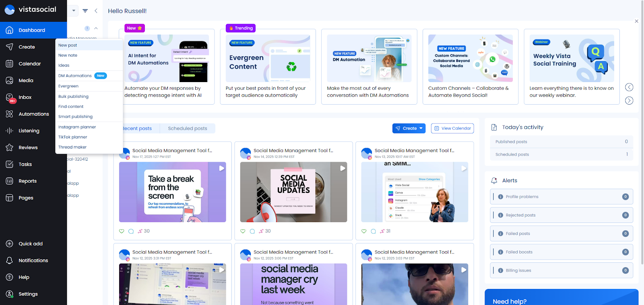This screenshot has width=644, height=305.
Task: Like the 'Take a break' post
Action: (122, 231)
